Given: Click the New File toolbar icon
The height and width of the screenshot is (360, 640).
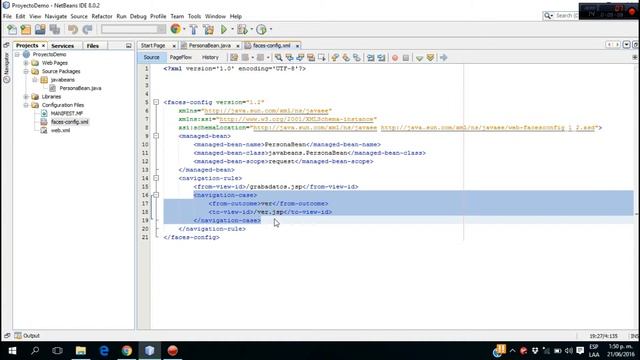Looking at the screenshot, I should [12, 29].
